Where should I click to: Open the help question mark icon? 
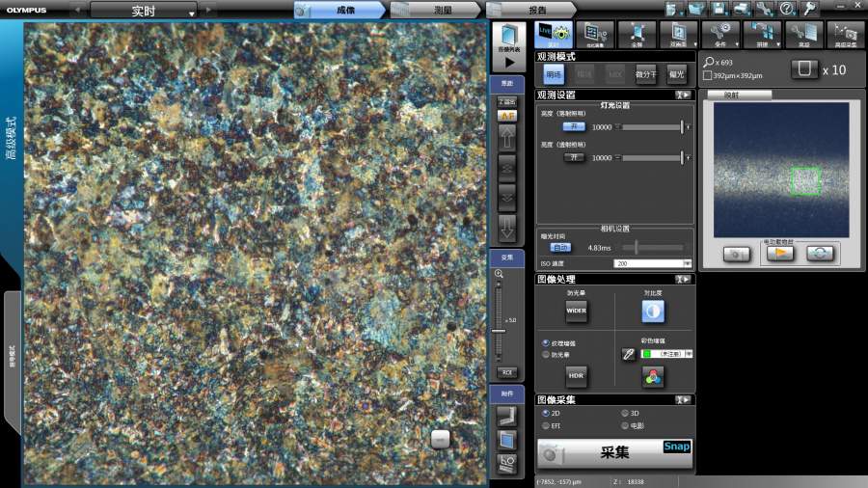click(x=787, y=9)
